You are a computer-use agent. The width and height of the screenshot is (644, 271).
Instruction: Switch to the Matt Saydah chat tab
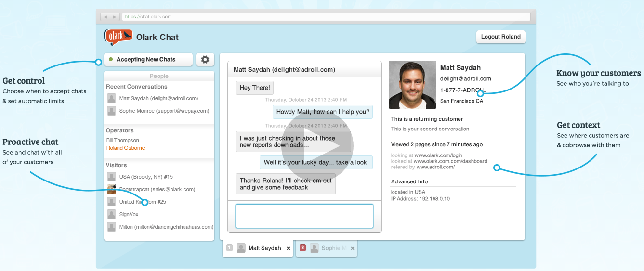[258, 248]
